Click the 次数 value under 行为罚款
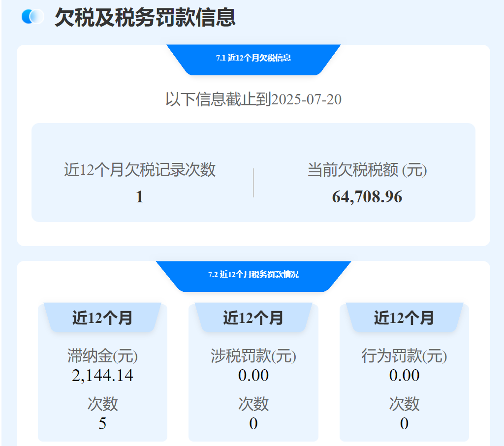The image size is (504, 446). 404,423
